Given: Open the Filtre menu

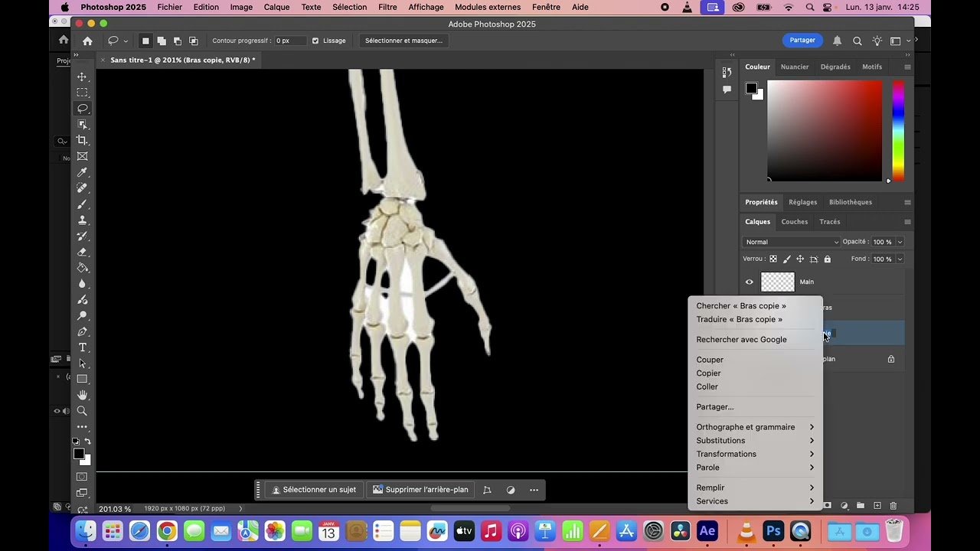Looking at the screenshot, I should pyautogui.click(x=387, y=7).
